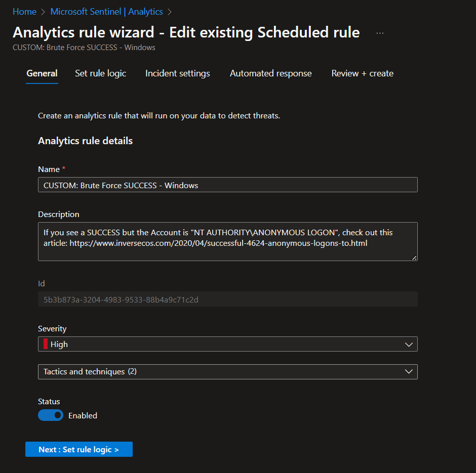This screenshot has width=476, height=473.
Task: Follow the Home breadcrumb link
Action: click(25, 12)
